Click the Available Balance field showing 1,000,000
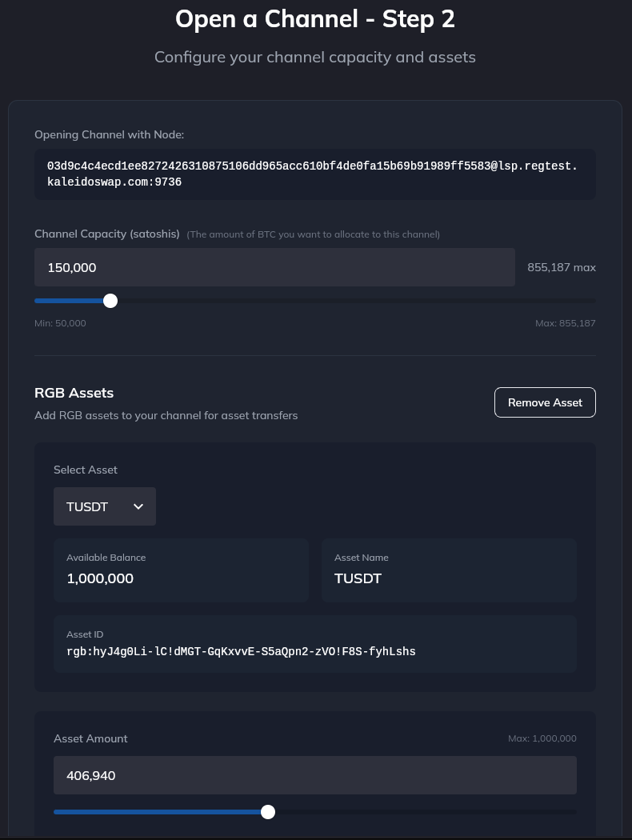 [x=181, y=570]
